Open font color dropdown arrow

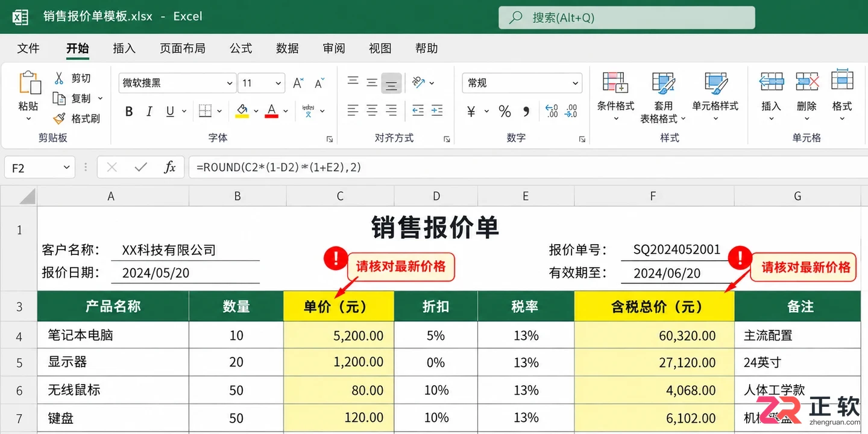[x=286, y=112]
